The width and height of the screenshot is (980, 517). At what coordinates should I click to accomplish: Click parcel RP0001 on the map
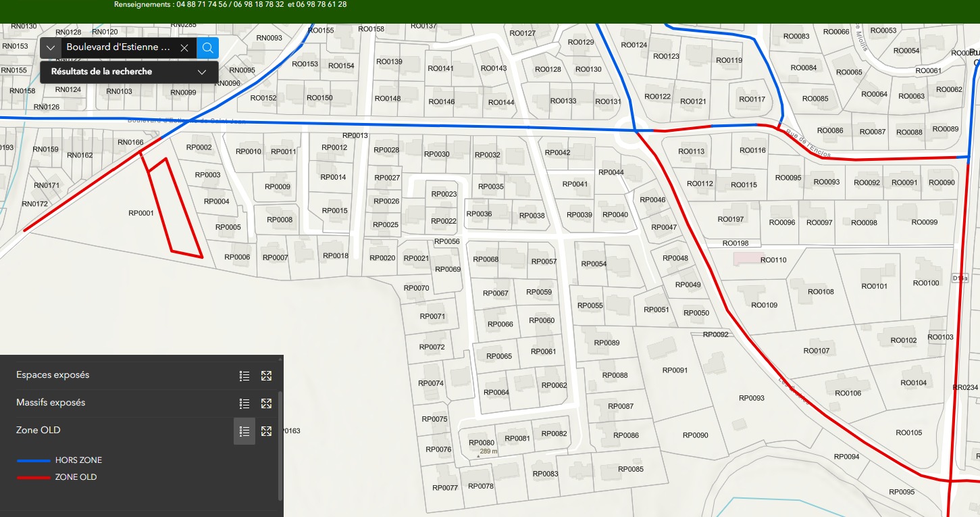[x=141, y=214]
